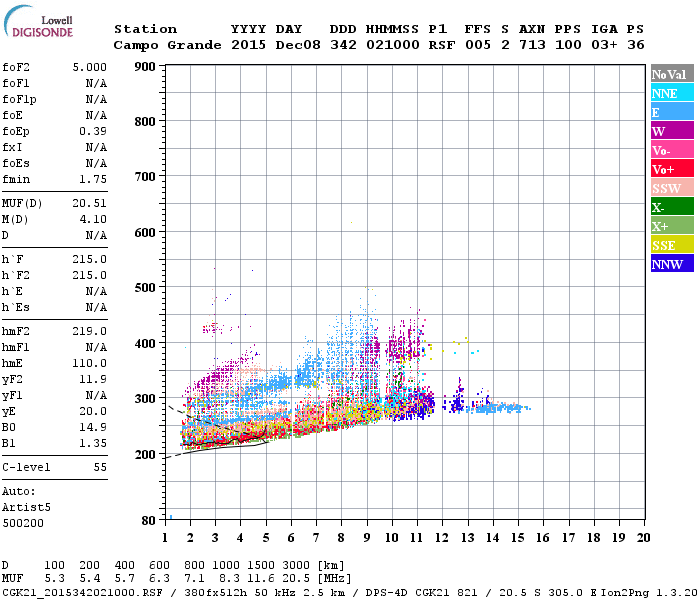Click the 500 km label on height axis
The height and width of the screenshot is (600, 700).
click(x=145, y=288)
